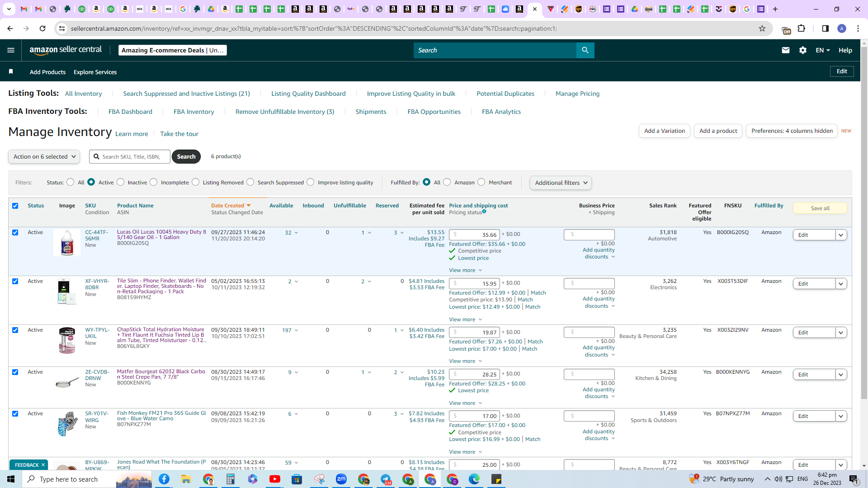Bookmark this page with the star icon
This screenshot has width=868, height=488.
pos(762,28)
